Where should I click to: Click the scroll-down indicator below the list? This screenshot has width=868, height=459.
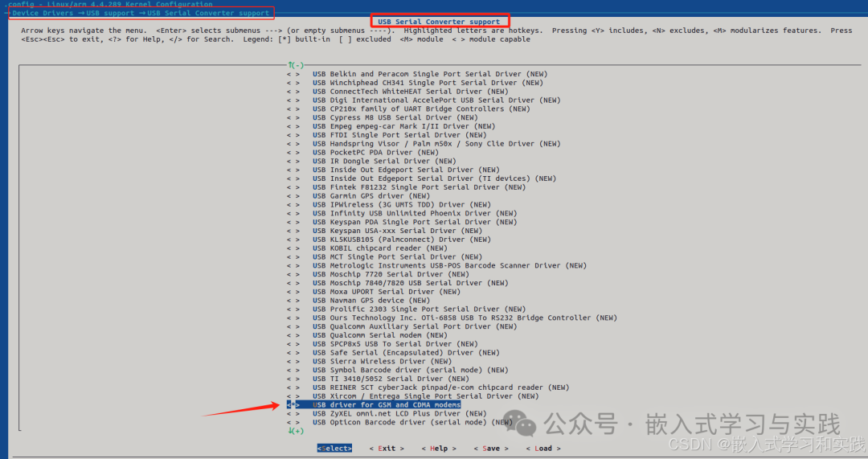[x=296, y=431]
